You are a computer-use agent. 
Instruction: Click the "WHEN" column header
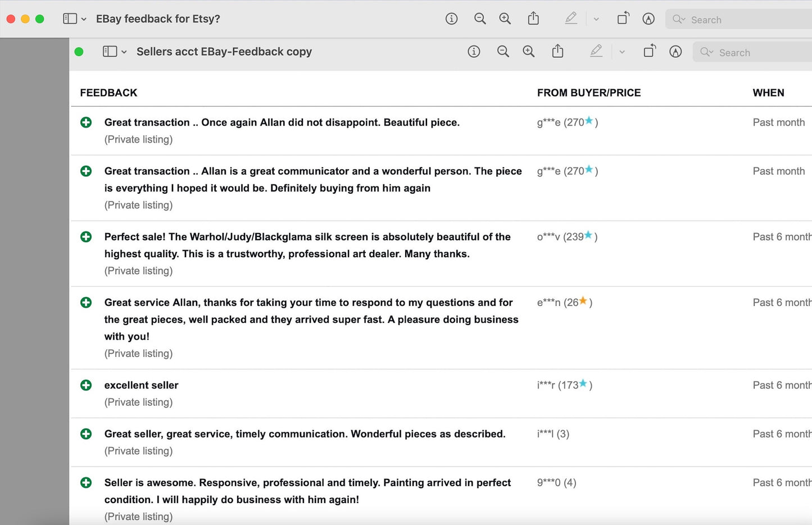(768, 93)
